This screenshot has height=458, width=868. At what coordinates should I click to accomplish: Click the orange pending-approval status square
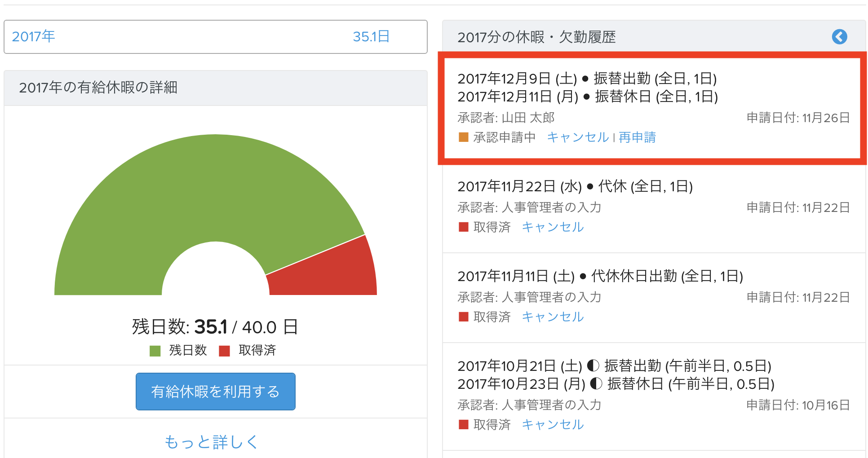(463, 137)
